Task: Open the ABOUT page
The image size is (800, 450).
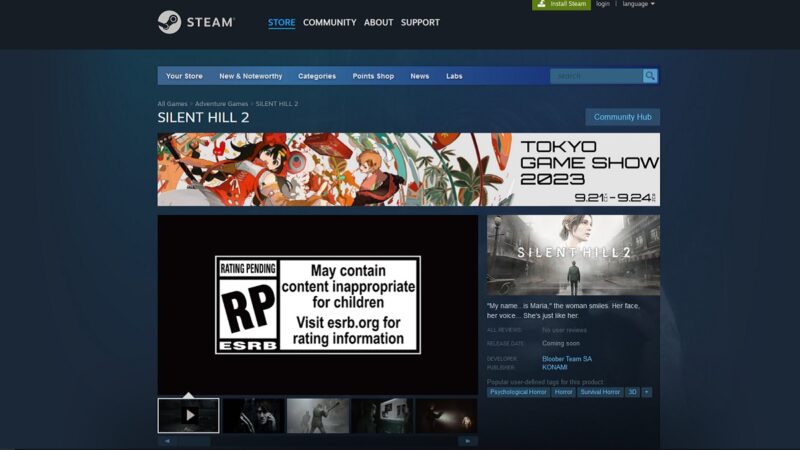Action: click(x=379, y=22)
